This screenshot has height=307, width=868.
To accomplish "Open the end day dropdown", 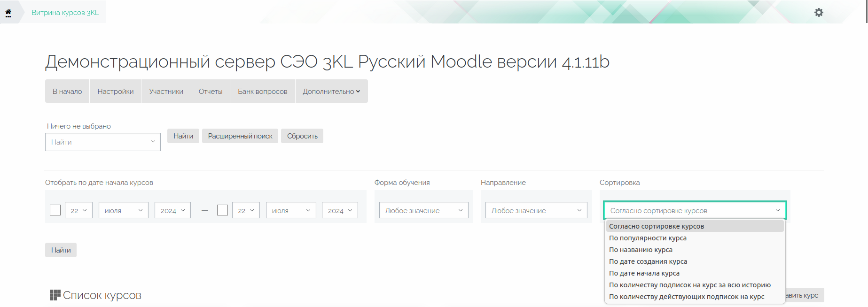I will (x=246, y=210).
